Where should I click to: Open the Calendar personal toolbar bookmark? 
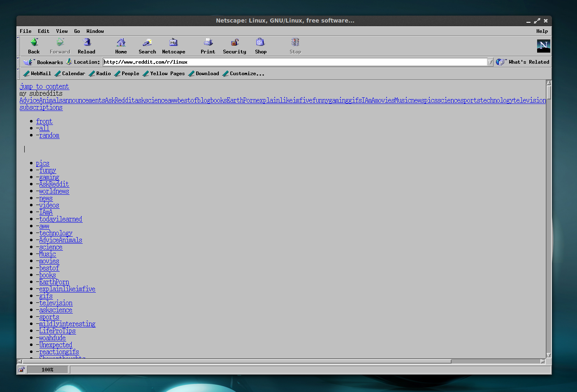pyautogui.click(x=70, y=74)
